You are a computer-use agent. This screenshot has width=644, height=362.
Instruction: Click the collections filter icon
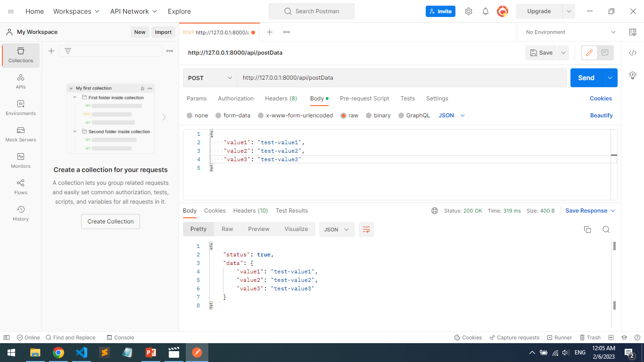68,51
